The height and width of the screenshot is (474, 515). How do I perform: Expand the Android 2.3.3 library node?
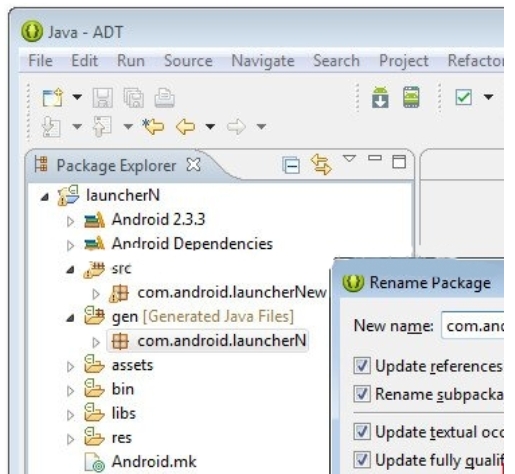coord(70,221)
